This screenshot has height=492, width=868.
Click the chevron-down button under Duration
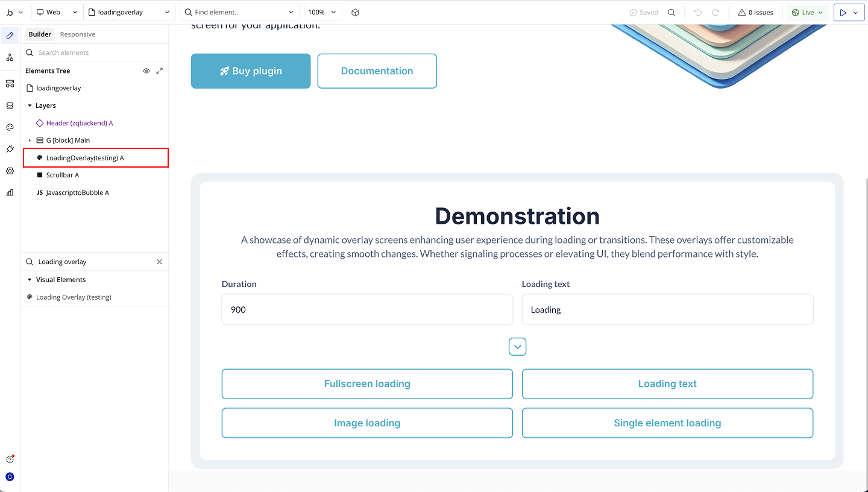[517, 347]
